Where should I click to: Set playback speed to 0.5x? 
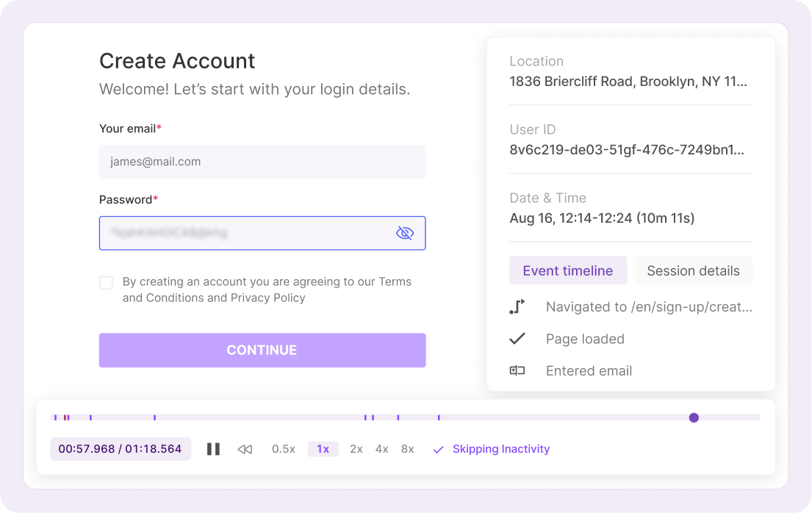pyautogui.click(x=283, y=449)
